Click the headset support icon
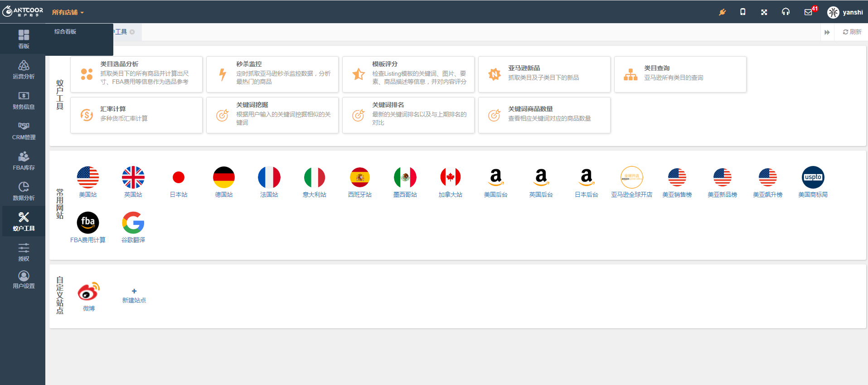Viewport: 868px width, 385px height. click(x=786, y=12)
